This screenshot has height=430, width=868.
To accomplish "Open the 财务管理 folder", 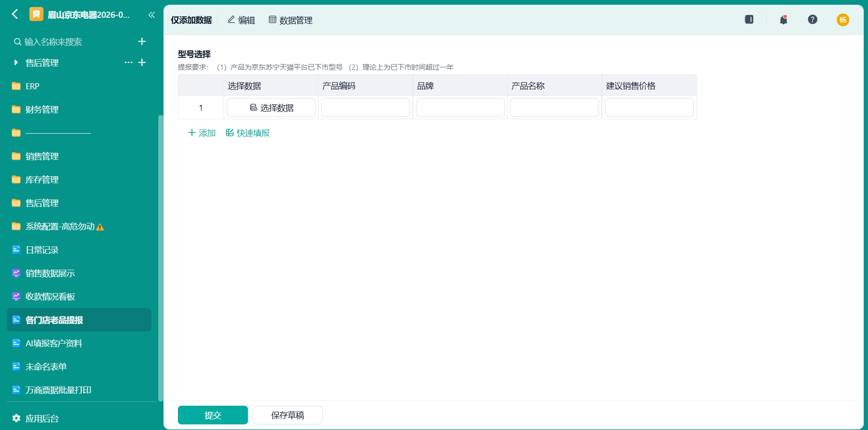I will [79, 109].
